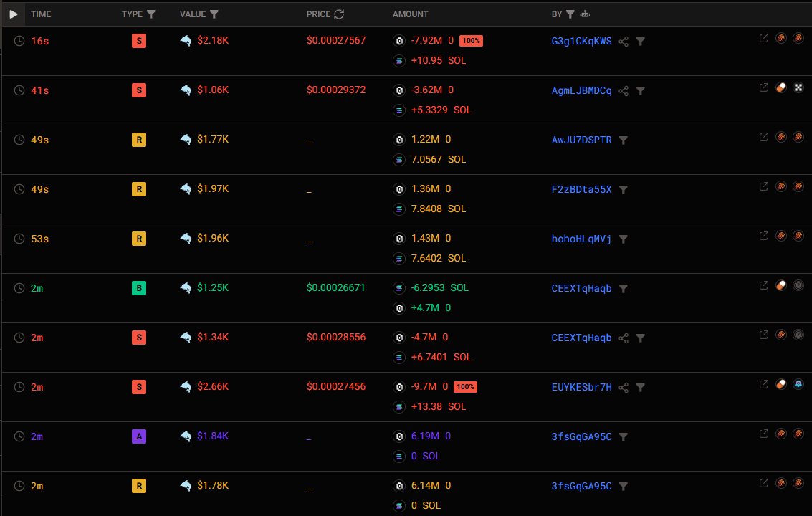The image size is (812, 516).
Task: Select amount 7.0567 SOL
Action: [x=439, y=160]
